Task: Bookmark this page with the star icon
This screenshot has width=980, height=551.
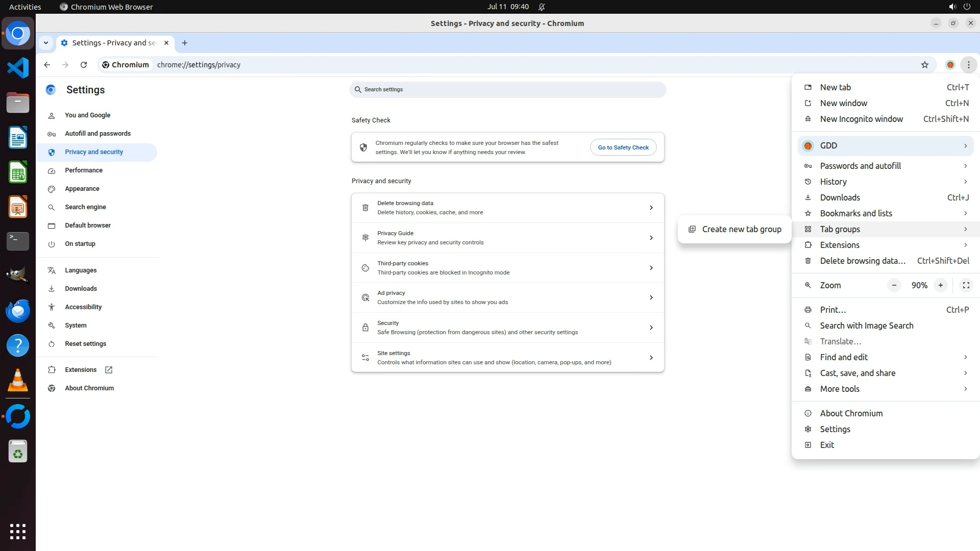Action: pyautogui.click(x=924, y=65)
